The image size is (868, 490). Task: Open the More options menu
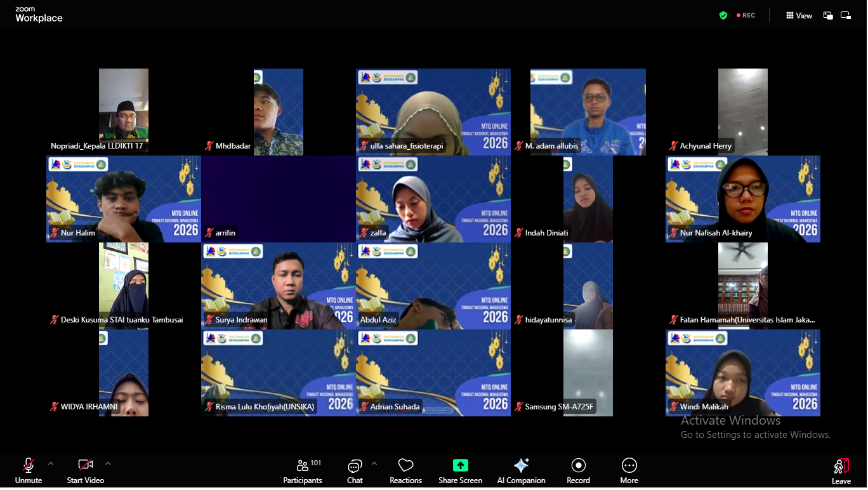(629, 471)
